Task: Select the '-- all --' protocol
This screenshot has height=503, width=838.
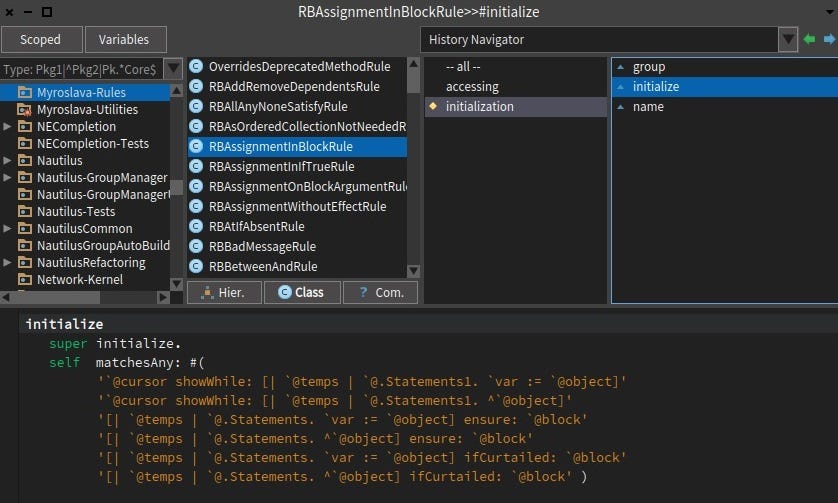Action: pyautogui.click(x=463, y=66)
